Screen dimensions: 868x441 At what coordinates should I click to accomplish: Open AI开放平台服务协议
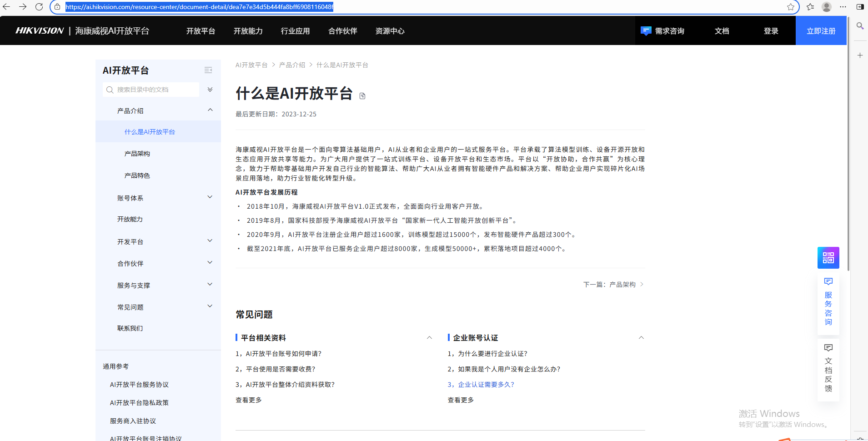(x=139, y=385)
